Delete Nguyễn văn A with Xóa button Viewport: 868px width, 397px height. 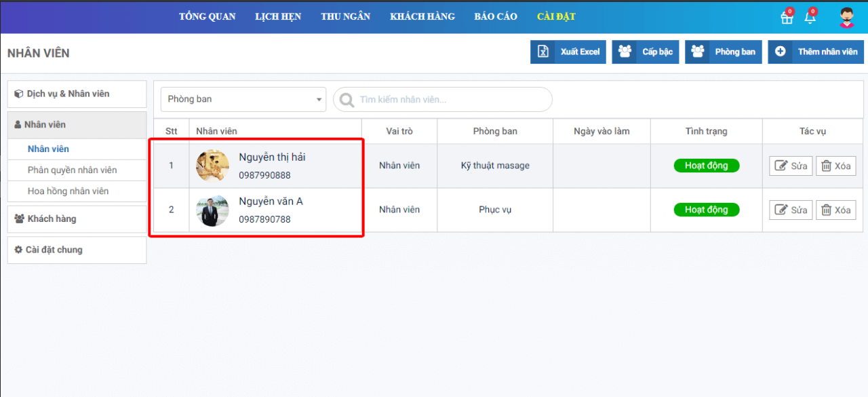835,210
